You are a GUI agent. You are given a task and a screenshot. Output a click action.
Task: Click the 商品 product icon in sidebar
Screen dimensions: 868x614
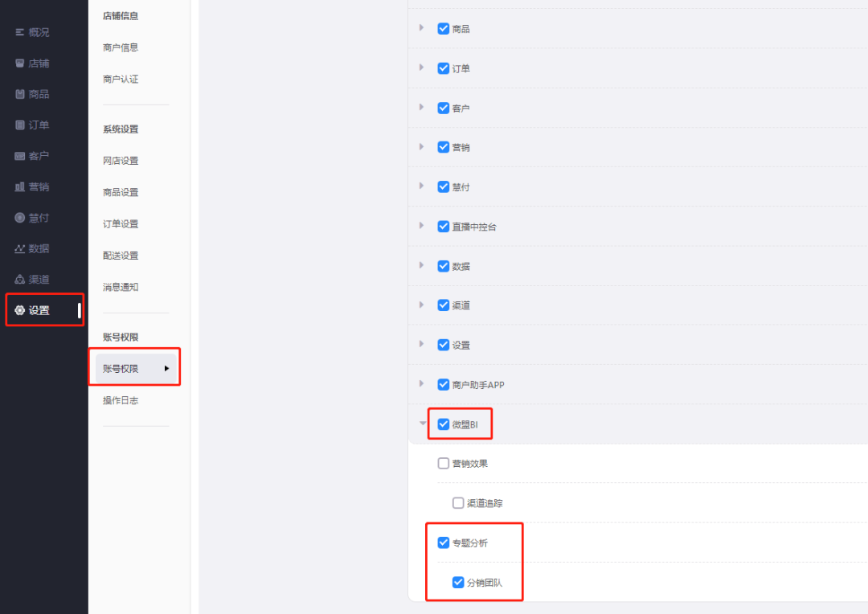(19, 94)
